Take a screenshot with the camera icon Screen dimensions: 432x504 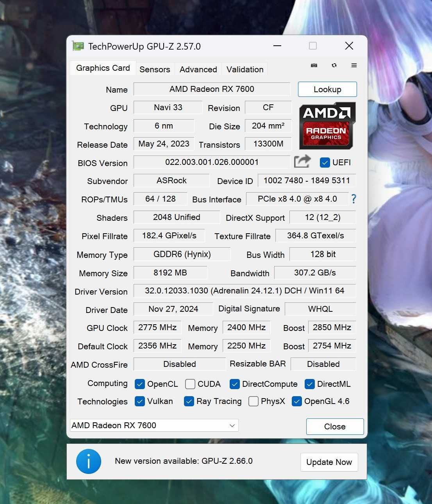[x=314, y=66]
